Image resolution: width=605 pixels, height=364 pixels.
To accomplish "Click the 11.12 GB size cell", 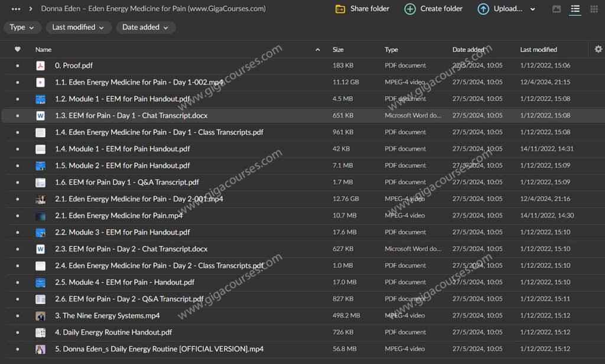I will 346,82.
